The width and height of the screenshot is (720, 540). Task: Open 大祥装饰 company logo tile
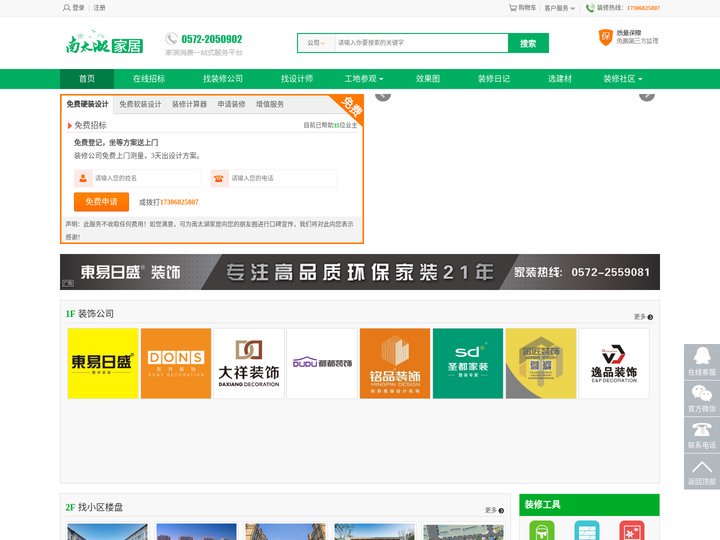249,363
